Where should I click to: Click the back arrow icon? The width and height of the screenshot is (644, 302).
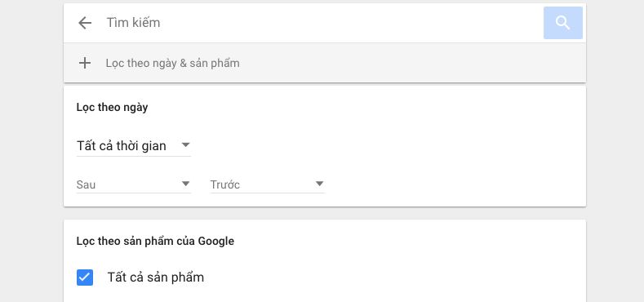click(85, 23)
